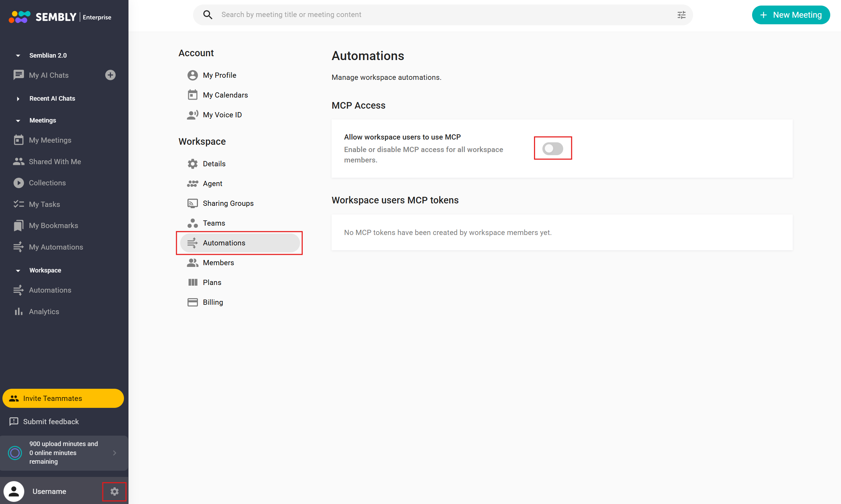Viewport: 841px width, 504px height.
Task: Click the settings gear next to Username
Action: pos(114,491)
